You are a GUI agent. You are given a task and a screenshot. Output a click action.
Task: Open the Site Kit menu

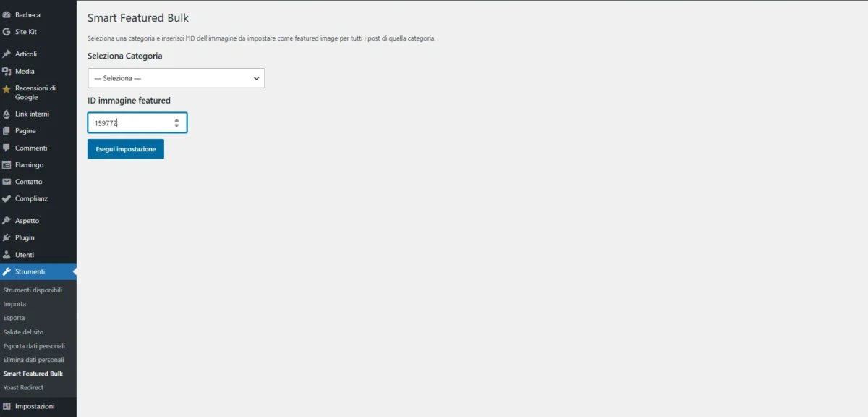pyautogui.click(x=38, y=32)
